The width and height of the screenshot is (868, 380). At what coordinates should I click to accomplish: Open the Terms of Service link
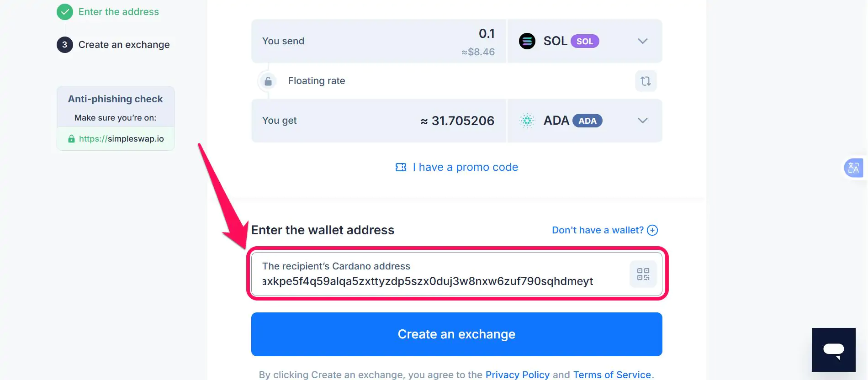(612, 375)
